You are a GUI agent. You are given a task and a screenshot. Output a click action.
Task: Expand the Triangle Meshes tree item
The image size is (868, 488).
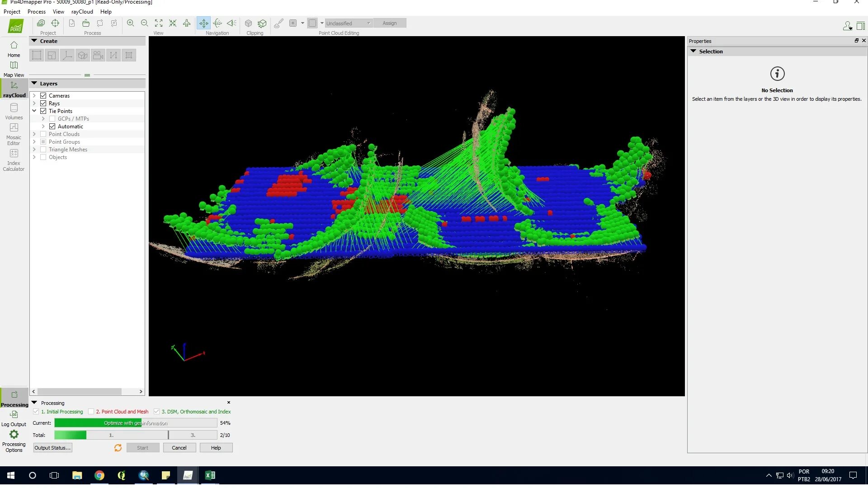(34, 150)
